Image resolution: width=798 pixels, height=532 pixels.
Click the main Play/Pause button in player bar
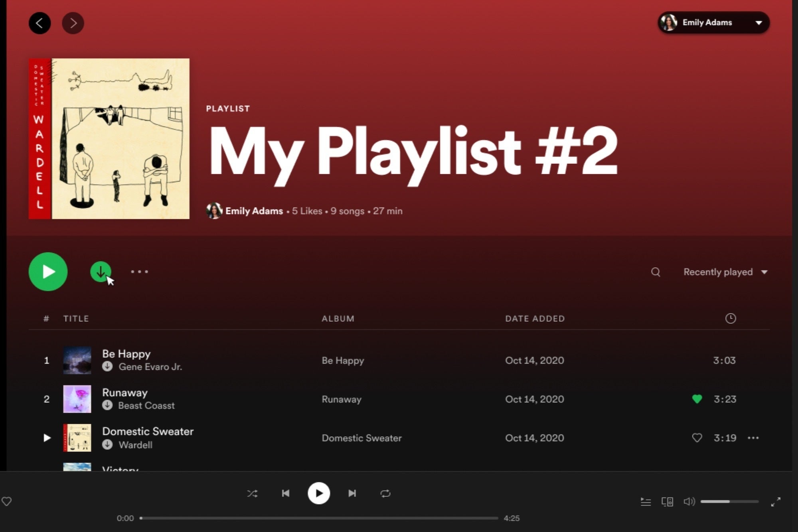tap(319, 493)
